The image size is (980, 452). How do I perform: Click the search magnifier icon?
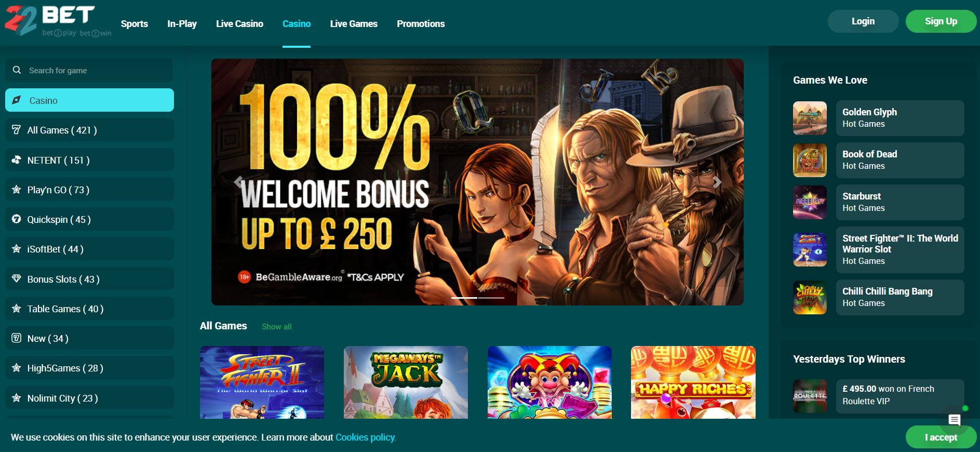click(17, 70)
